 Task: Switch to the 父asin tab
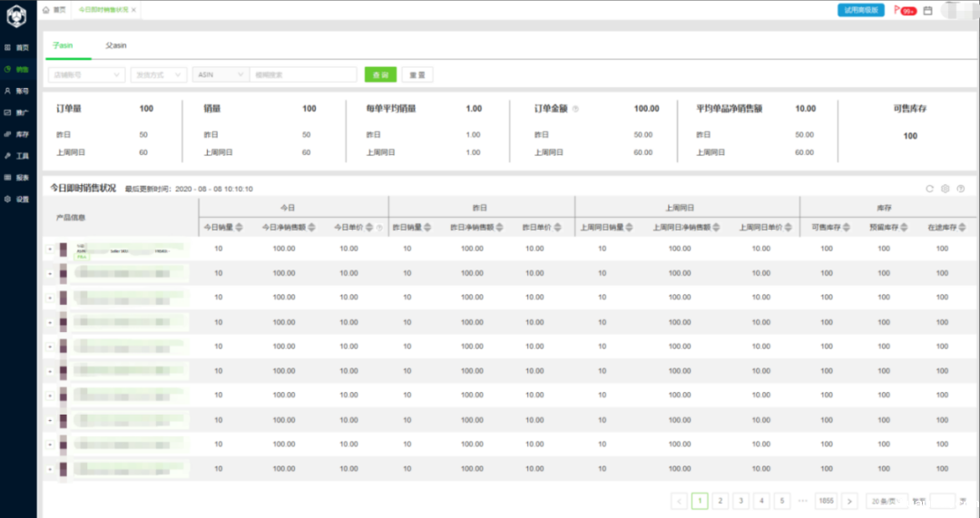[x=114, y=44]
